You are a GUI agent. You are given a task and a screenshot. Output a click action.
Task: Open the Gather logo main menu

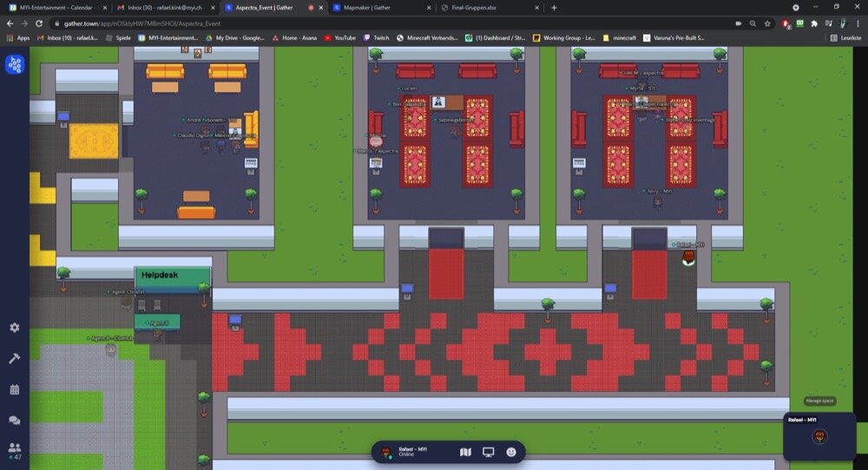tap(14, 64)
